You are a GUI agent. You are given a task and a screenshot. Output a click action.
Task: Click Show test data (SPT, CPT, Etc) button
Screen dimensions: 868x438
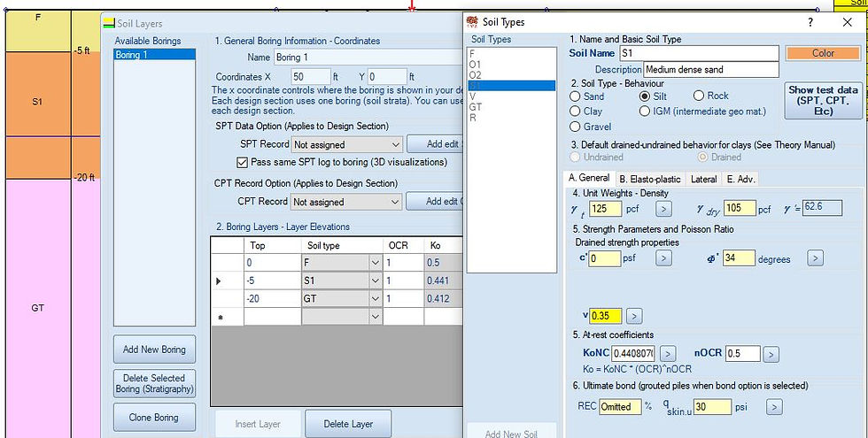[x=823, y=100]
